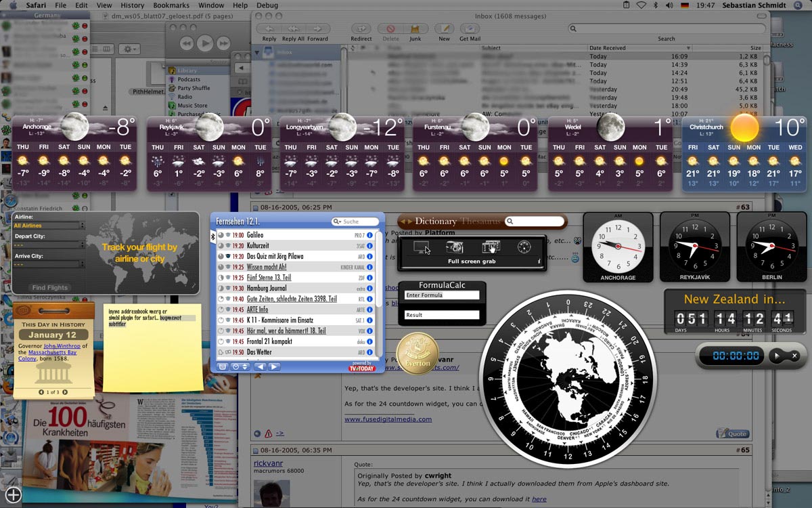Screen dimensions: 812x508
Task: Switch to Dictionary mode in the widget
Action: 435,221
